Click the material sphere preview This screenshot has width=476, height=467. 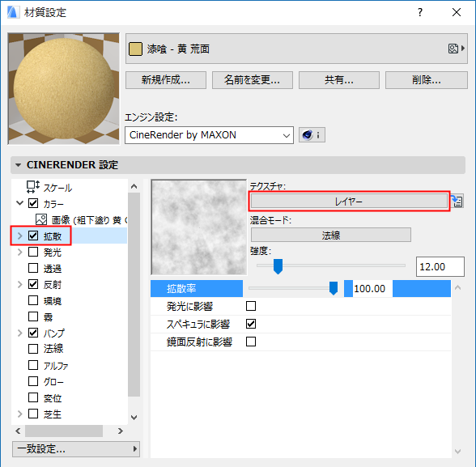click(64, 88)
